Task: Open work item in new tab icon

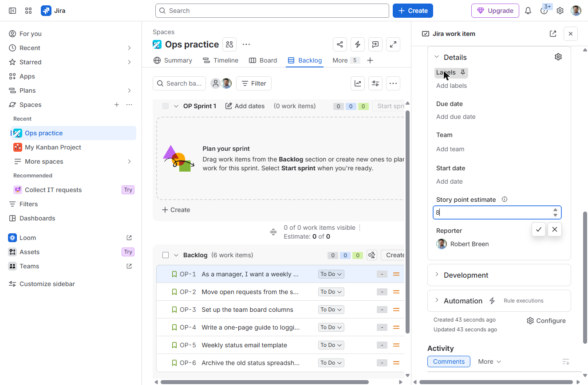Action: 553,34
